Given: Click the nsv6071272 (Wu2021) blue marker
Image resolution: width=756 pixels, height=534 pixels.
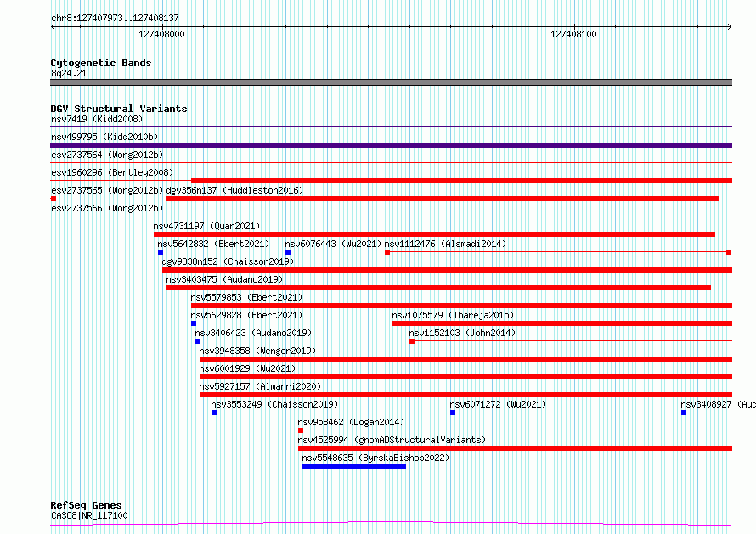Looking at the screenshot, I should click(453, 413).
